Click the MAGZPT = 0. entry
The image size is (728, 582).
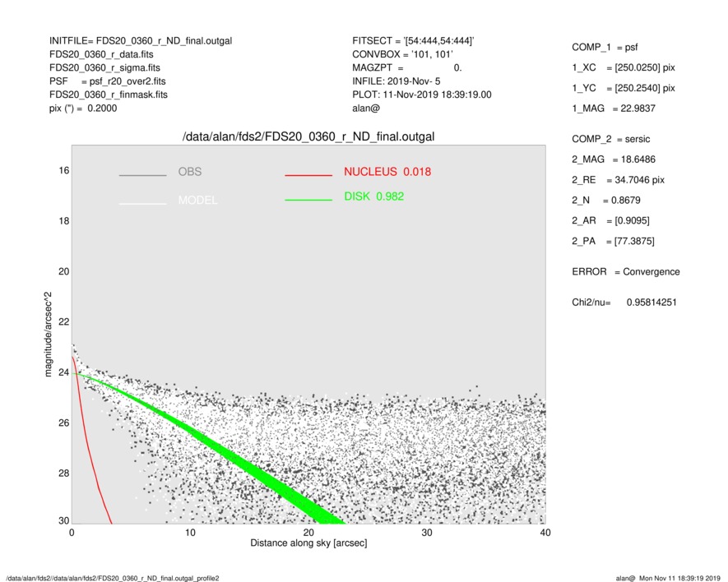click(x=406, y=67)
